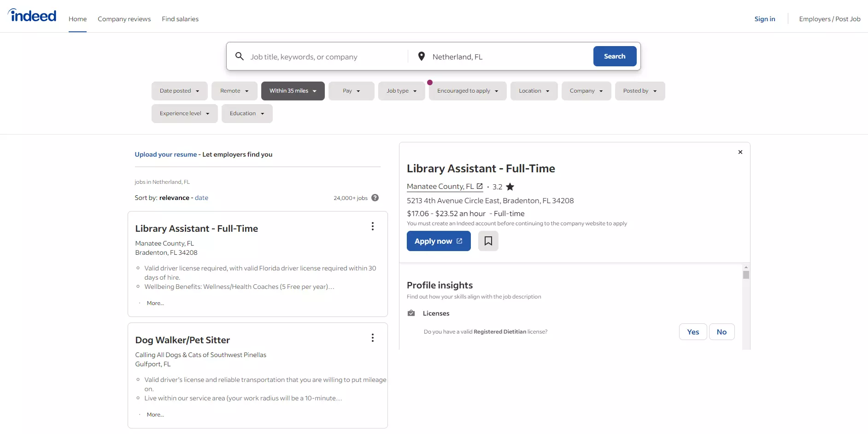Screen dimensions: 868x434
Task: Go to the Home tab
Action: point(77,19)
